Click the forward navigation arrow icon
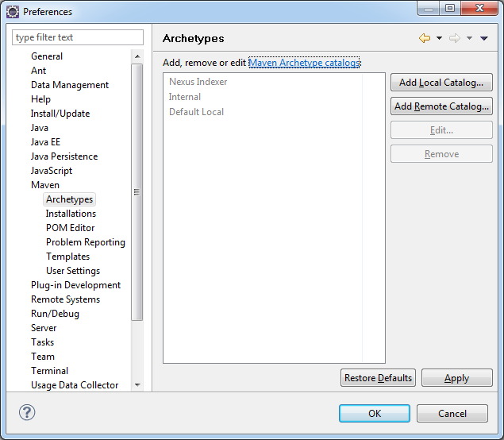This screenshot has width=504, height=440. click(x=455, y=38)
